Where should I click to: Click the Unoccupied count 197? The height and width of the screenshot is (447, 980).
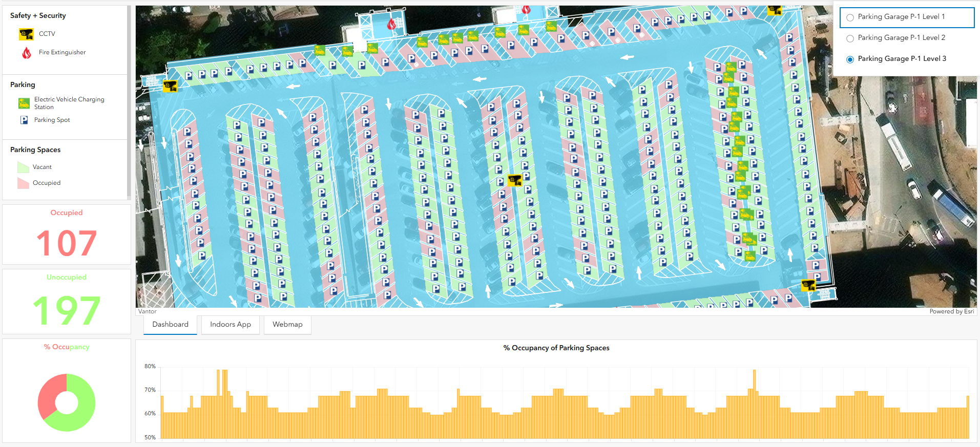click(x=67, y=310)
